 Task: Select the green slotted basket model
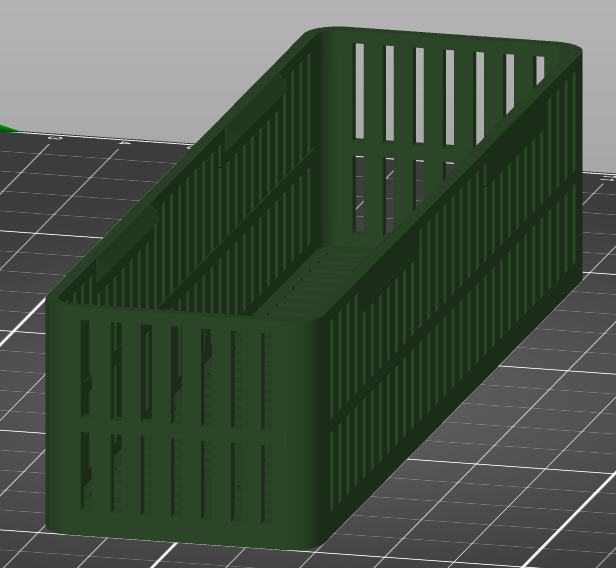pos(314,288)
